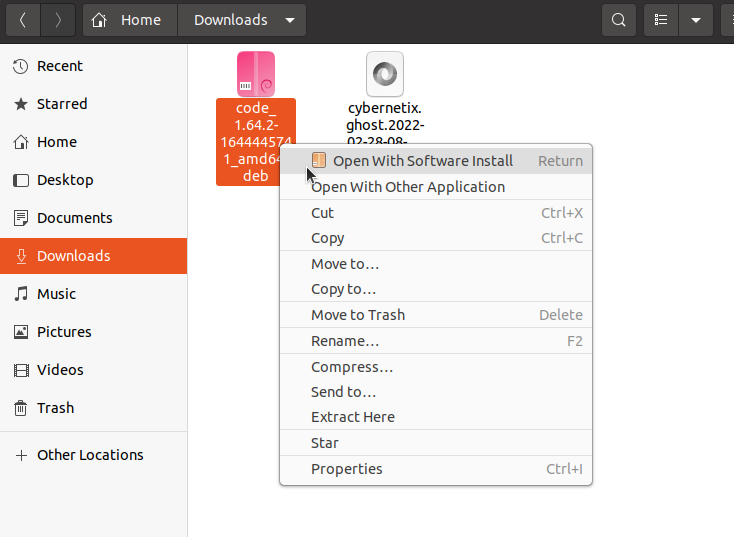Viewport: 734px width, 537px height.
Task: Open the Trash folder in sidebar
Action: pyautogui.click(x=55, y=408)
